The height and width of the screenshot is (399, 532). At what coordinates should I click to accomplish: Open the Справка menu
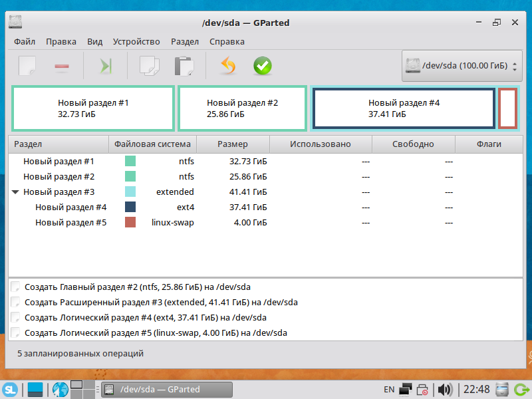227,42
